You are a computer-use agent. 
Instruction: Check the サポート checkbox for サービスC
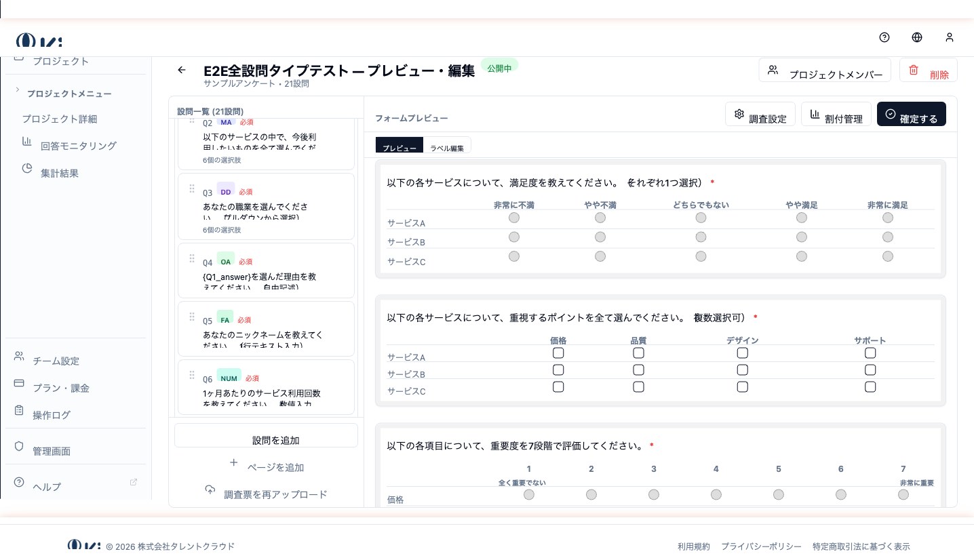click(x=870, y=387)
